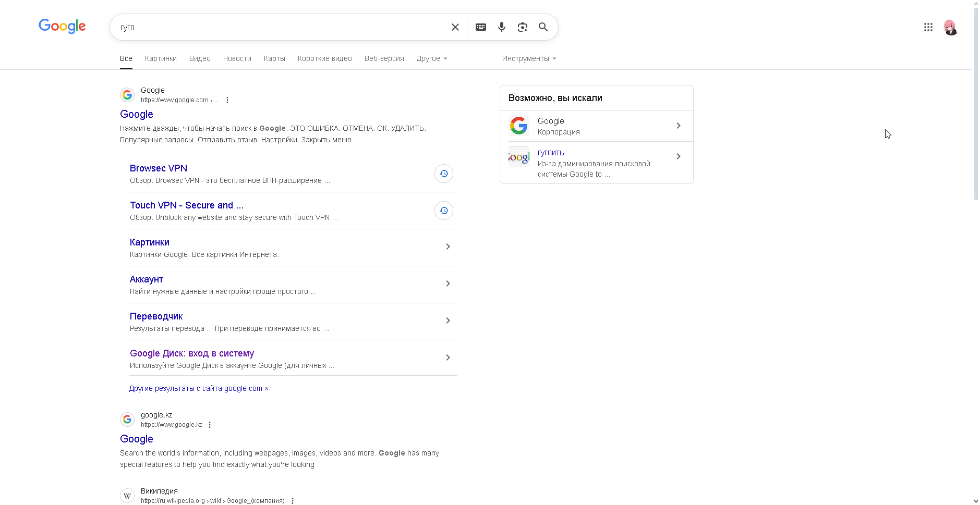The image size is (980, 505).
Task: Click гуглить suggestion link
Action: click(x=551, y=153)
